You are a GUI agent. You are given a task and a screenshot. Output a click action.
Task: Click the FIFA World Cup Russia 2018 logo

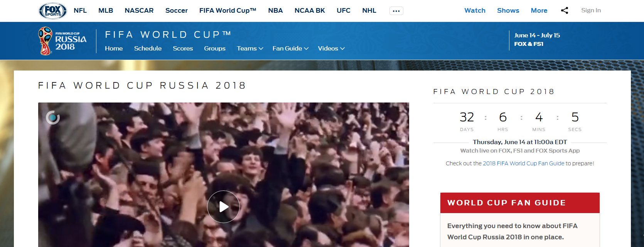click(x=63, y=41)
